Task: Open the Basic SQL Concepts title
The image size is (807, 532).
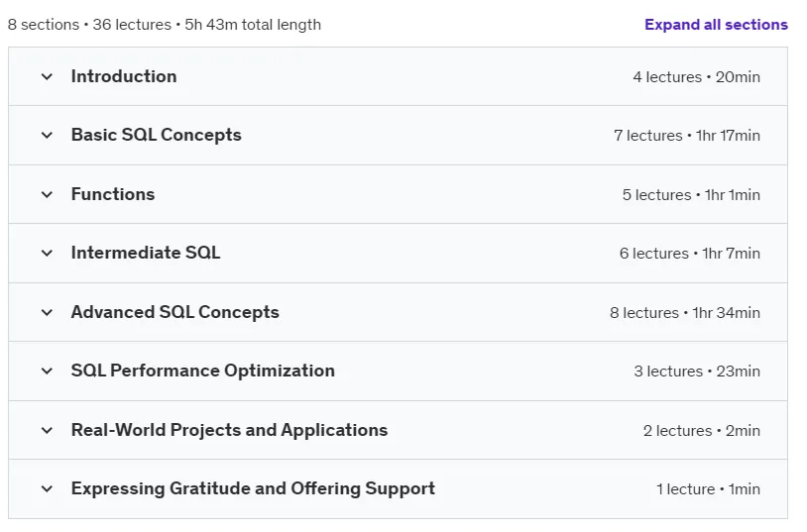Action: (157, 135)
